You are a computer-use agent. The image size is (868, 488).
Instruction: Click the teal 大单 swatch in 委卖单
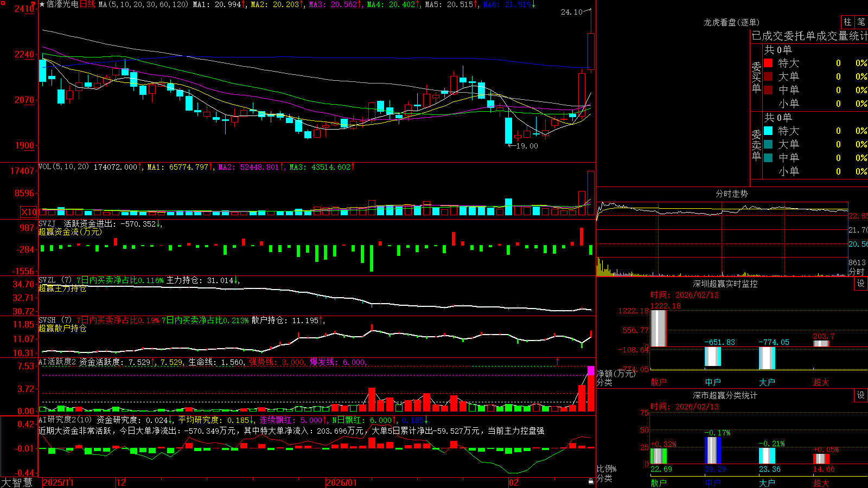click(768, 144)
